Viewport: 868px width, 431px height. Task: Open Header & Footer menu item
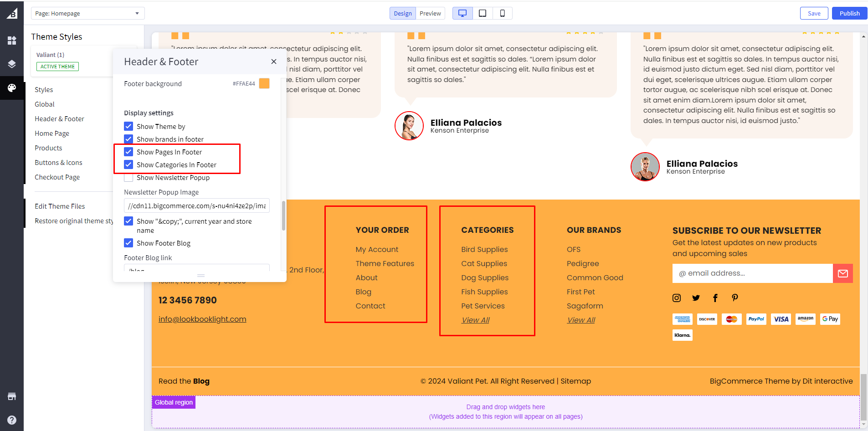tap(59, 119)
